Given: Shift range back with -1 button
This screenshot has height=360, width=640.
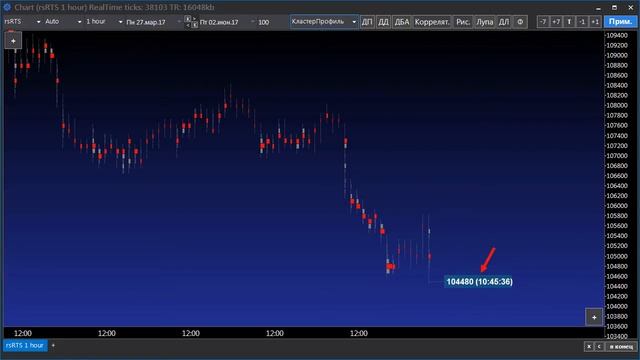Looking at the screenshot, I should pyautogui.click(x=582, y=22).
